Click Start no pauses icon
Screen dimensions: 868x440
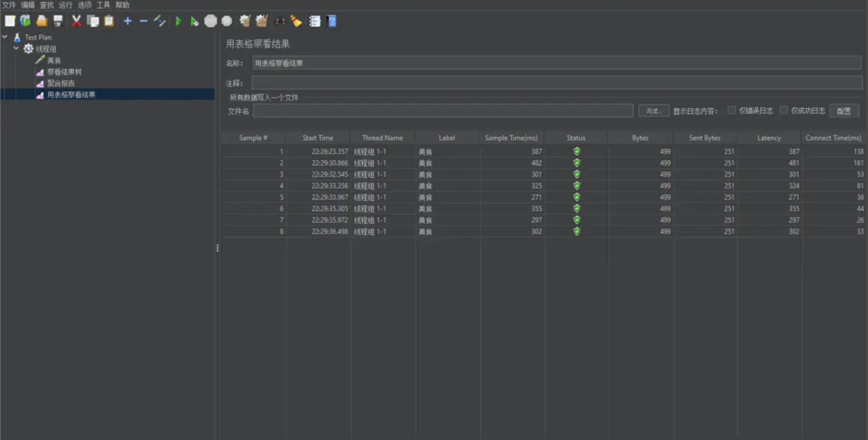pyautogui.click(x=194, y=22)
